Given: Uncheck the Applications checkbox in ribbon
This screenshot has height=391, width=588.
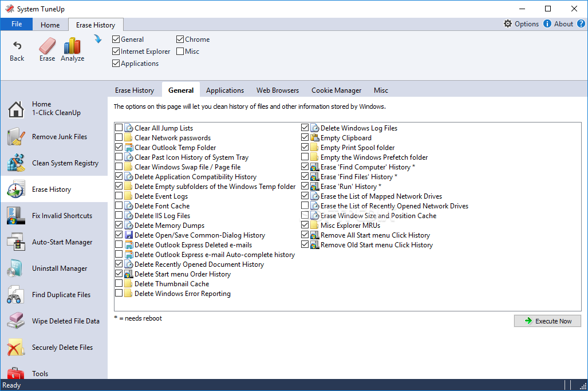Looking at the screenshot, I should point(116,63).
